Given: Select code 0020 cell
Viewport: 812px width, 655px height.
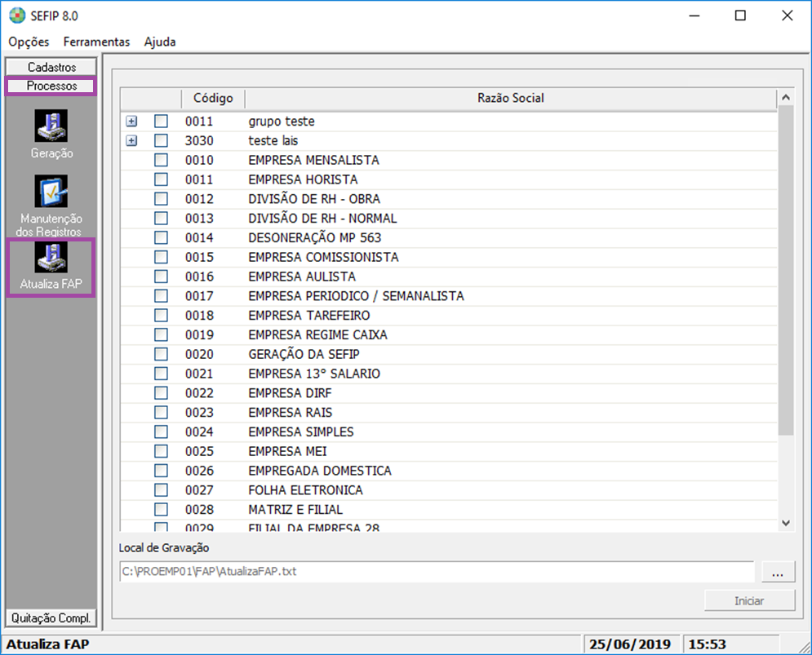Looking at the screenshot, I should click(199, 354).
